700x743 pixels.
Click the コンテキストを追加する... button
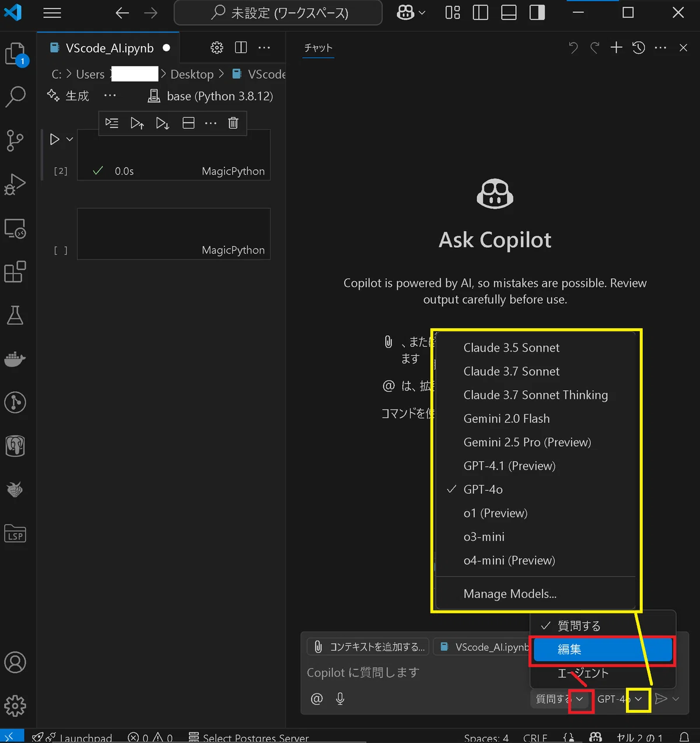coord(369,647)
